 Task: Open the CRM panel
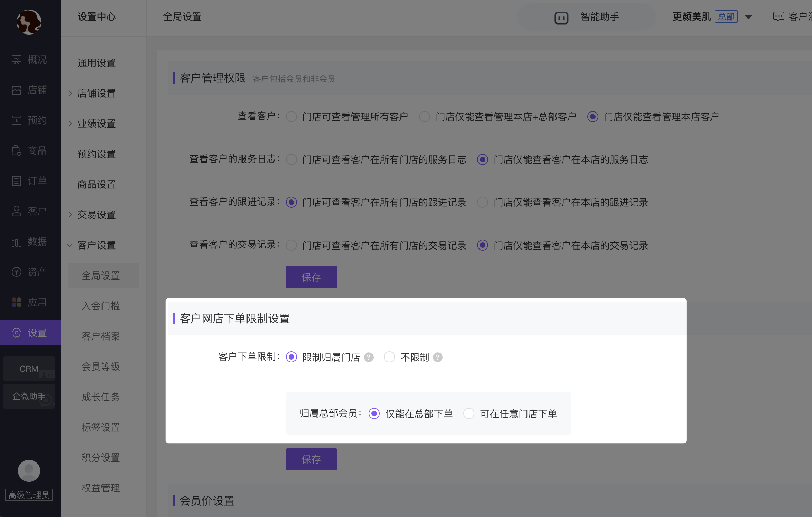pyautogui.click(x=29, y=368)
